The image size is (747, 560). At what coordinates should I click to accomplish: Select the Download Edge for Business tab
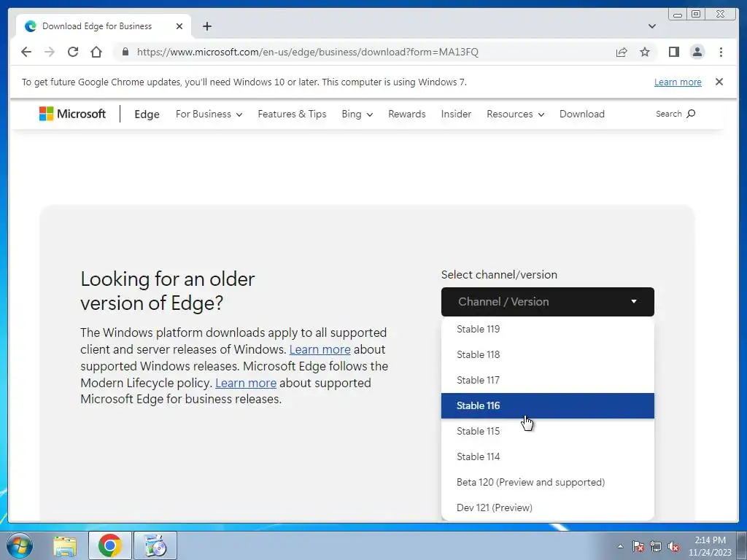104,26
